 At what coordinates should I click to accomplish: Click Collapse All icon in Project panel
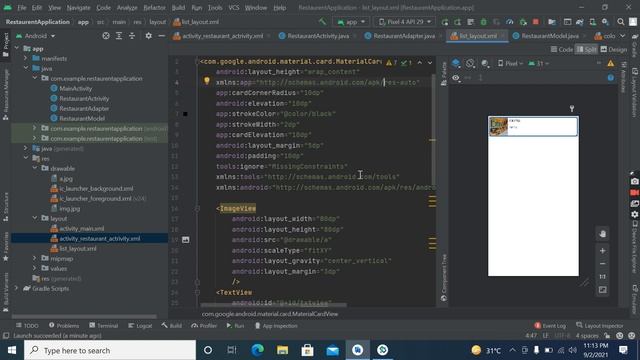point(132,36)
